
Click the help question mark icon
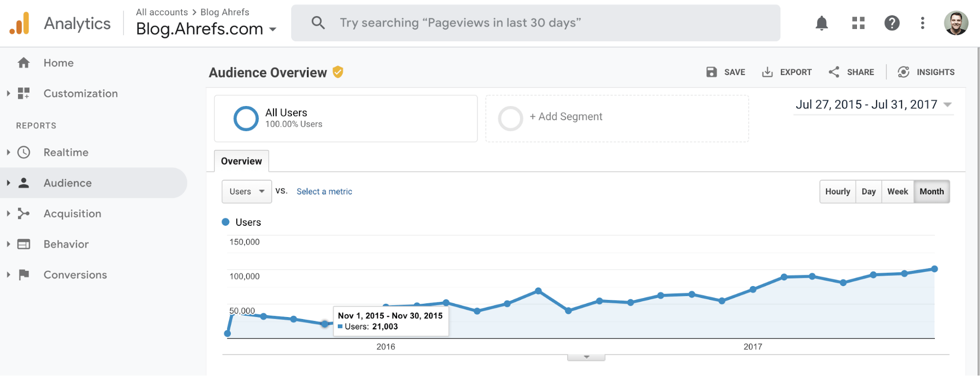click(x=892, y=23)
